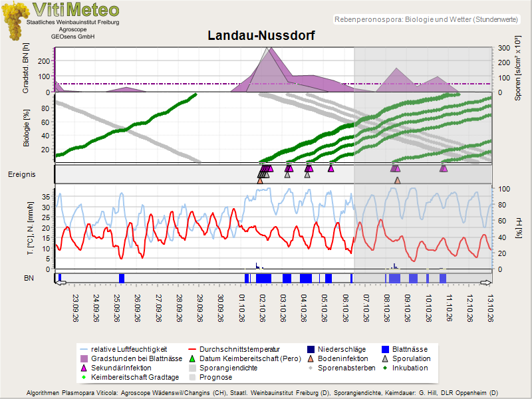
Task: Click the gray Sporangiendichte legend swatch
Action: pos(192,368)
